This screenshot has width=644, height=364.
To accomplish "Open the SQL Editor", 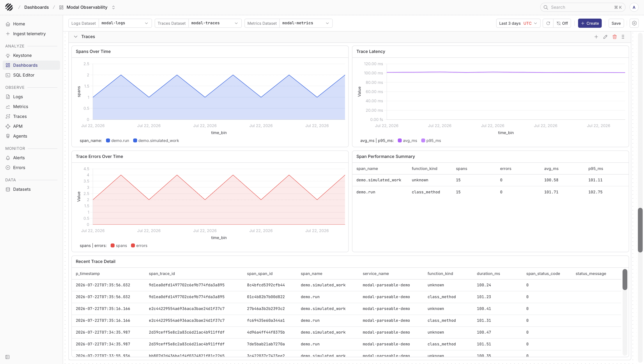I will 31,75.
